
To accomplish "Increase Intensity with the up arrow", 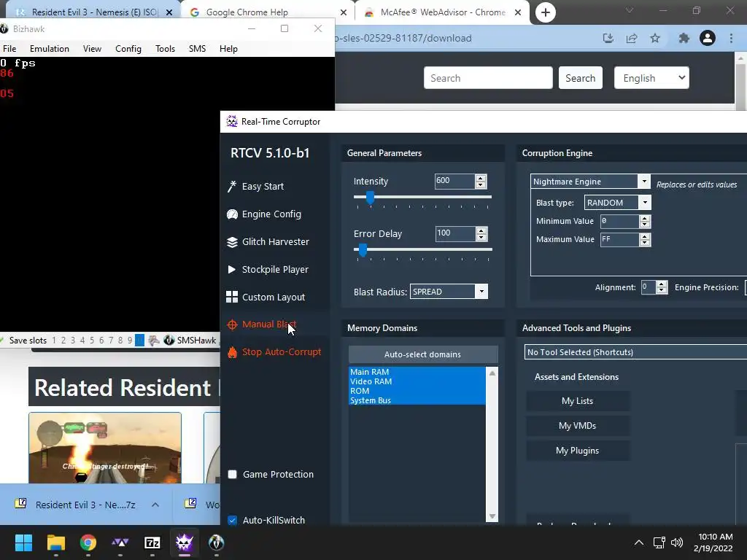I will pyautogui.click(x=481, y=178).
